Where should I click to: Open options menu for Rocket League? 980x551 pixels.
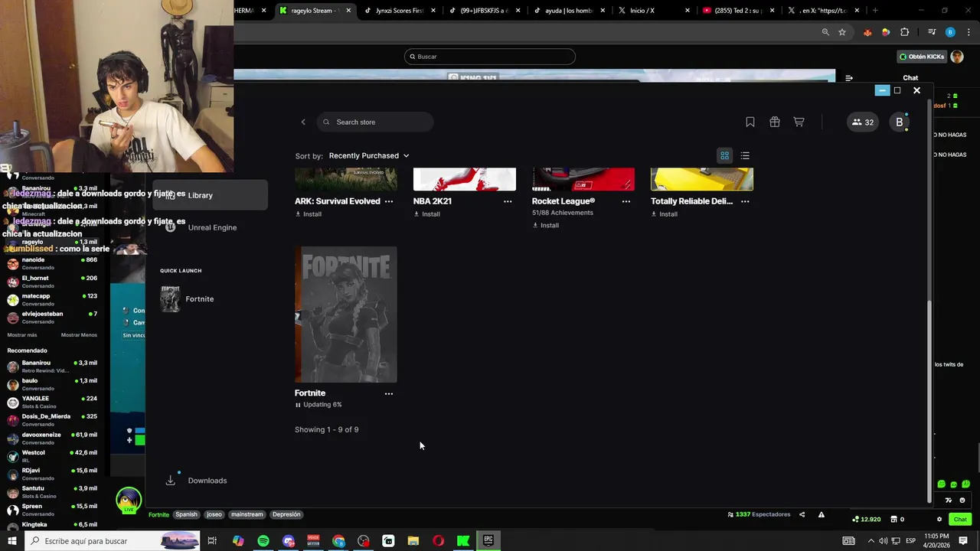(x=626, y=201)
